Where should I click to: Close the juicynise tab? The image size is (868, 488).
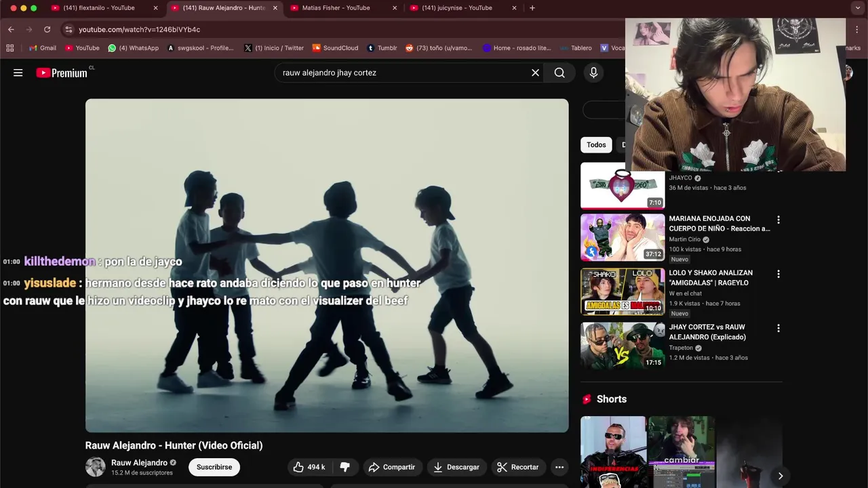tap(514, 8)
